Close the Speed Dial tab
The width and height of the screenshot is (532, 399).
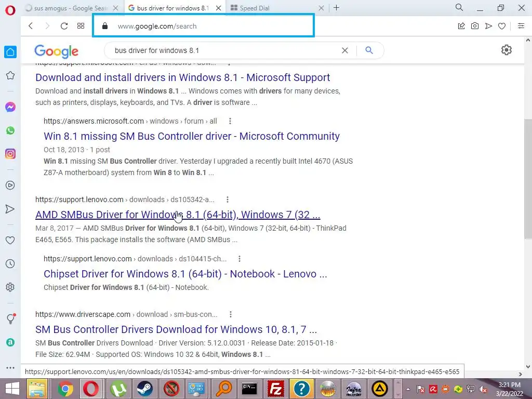click(321, 8)
